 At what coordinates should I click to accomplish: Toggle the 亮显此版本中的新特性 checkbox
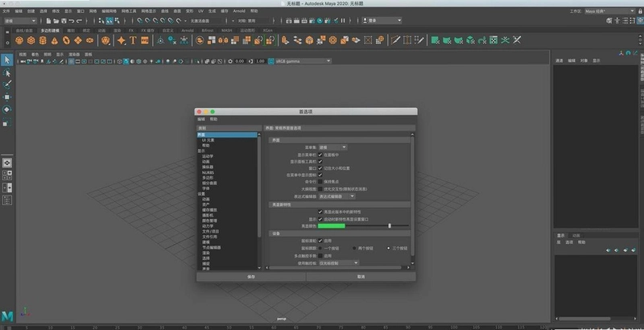[320, 212]
